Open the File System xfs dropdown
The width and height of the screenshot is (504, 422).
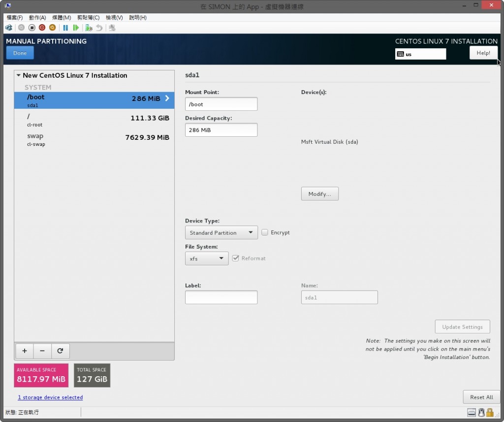pos(207,259)
